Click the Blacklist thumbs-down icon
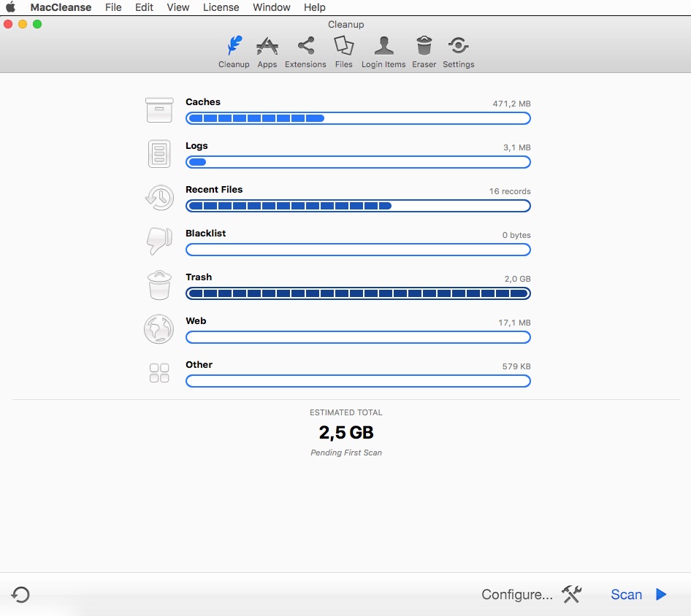The width and height of the screenshot is (691, 616). [159, 241]
